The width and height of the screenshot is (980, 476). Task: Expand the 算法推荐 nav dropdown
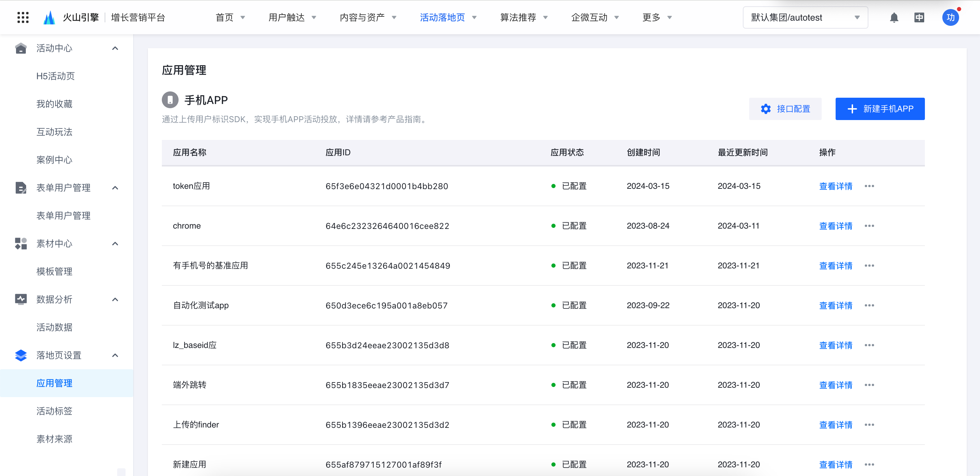click(x=545, y=17)
